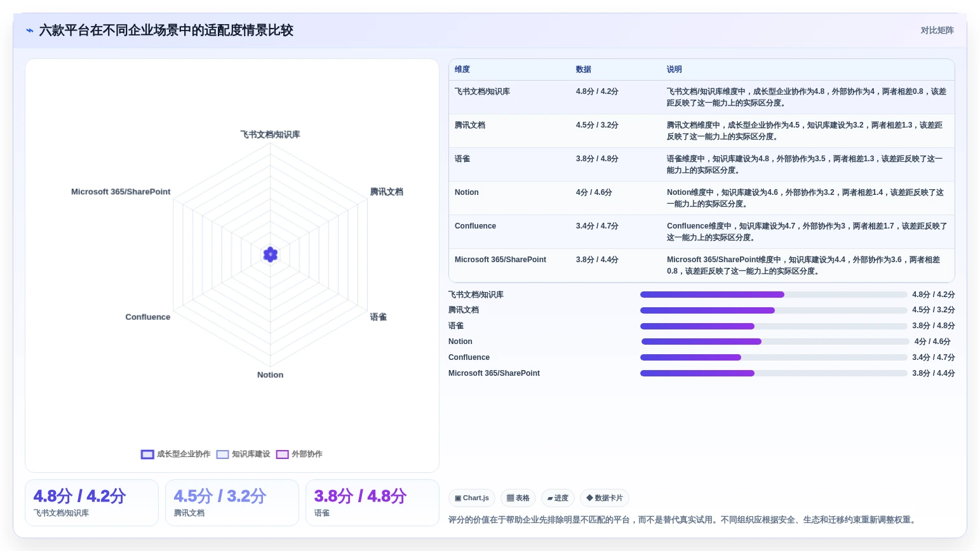Screen dimensions: 980x551
Task: Open the 4.8分 / 4.2分 飞书文档 data card
Action: [x=91, y=503]
